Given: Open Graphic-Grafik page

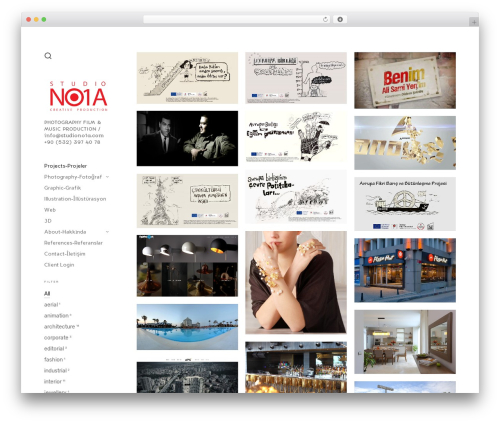Looking at the screenshot, I should click(62, 188).
